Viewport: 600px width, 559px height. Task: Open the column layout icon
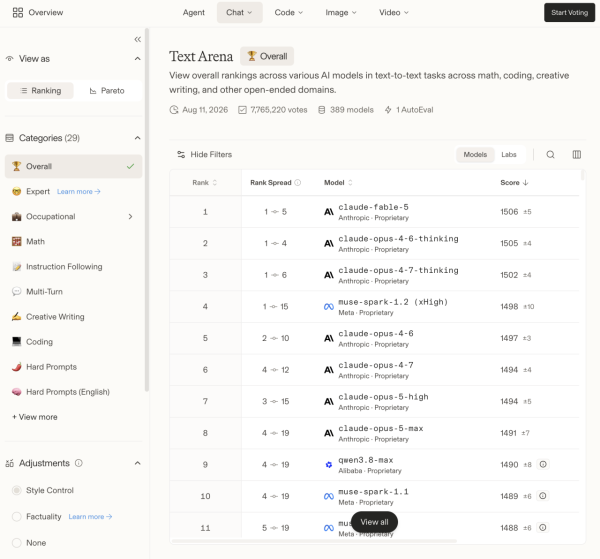[x=577, y=155]
